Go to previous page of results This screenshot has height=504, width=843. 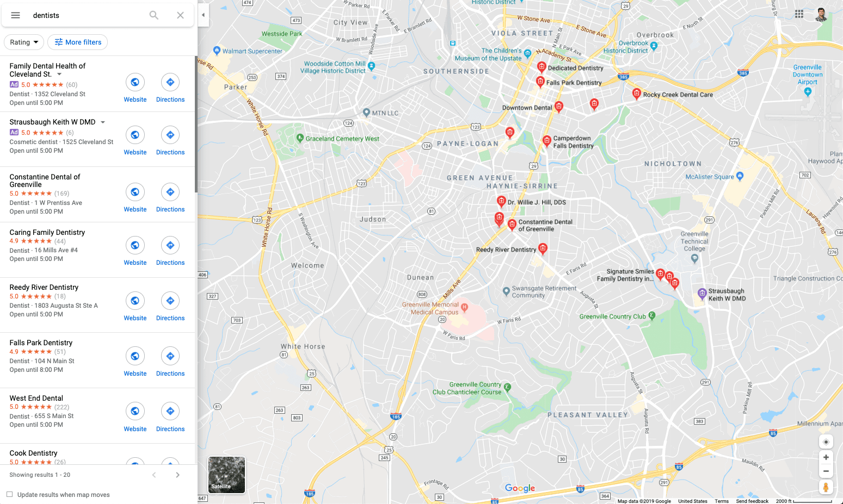click(x=154, y=475)
